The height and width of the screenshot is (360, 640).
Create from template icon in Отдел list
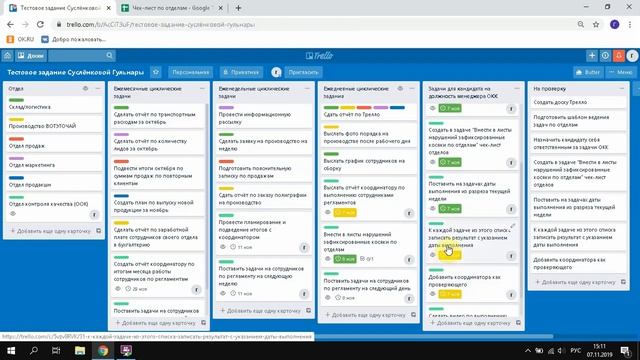tap(98, 231)
